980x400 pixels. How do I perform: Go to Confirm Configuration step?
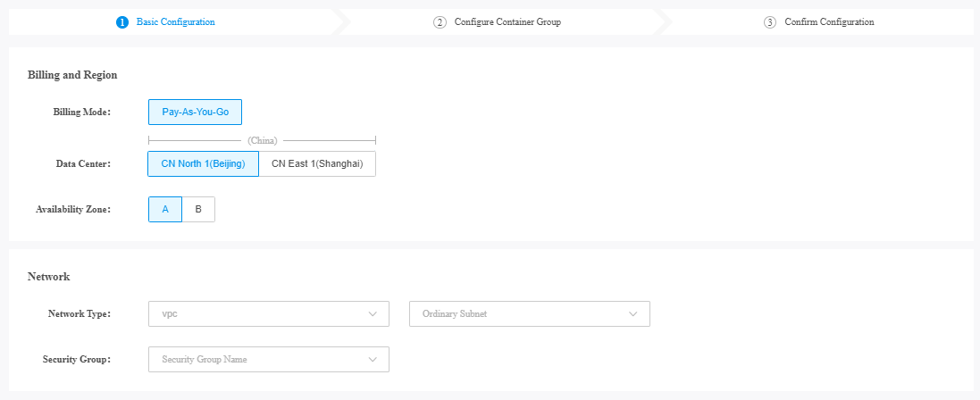coord(829,21)
